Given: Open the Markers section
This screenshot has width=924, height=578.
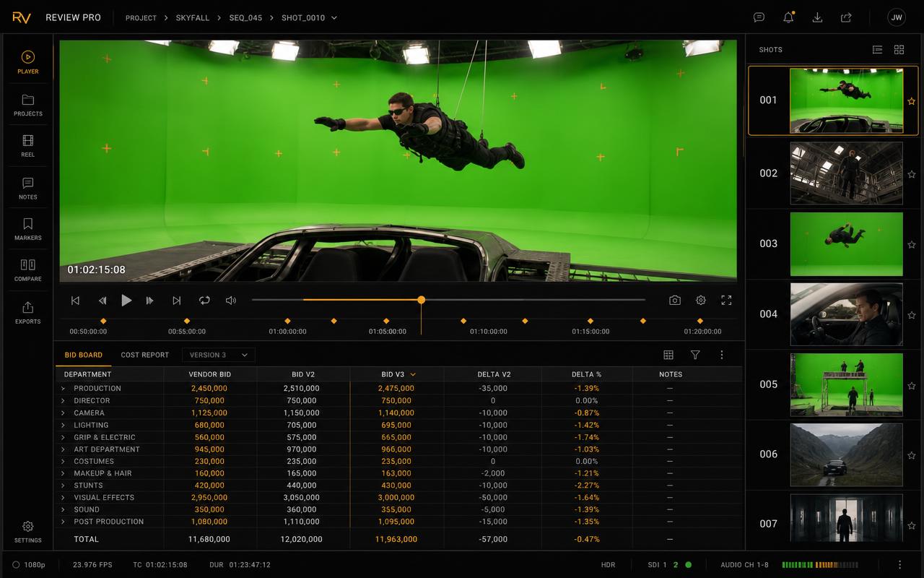Looking at the screenshot, I should pos(27,228).
